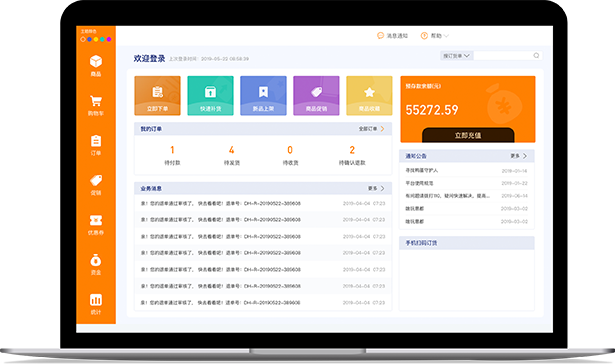Open the 购物车 shopping cart in sidebar
The height and width of the screenshot is (364, 615).
96,106
